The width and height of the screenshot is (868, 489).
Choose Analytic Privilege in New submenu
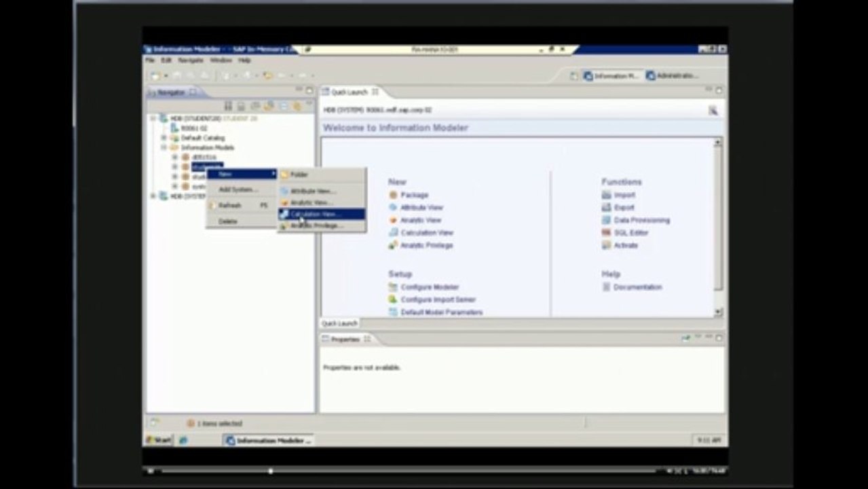[322, 225]
